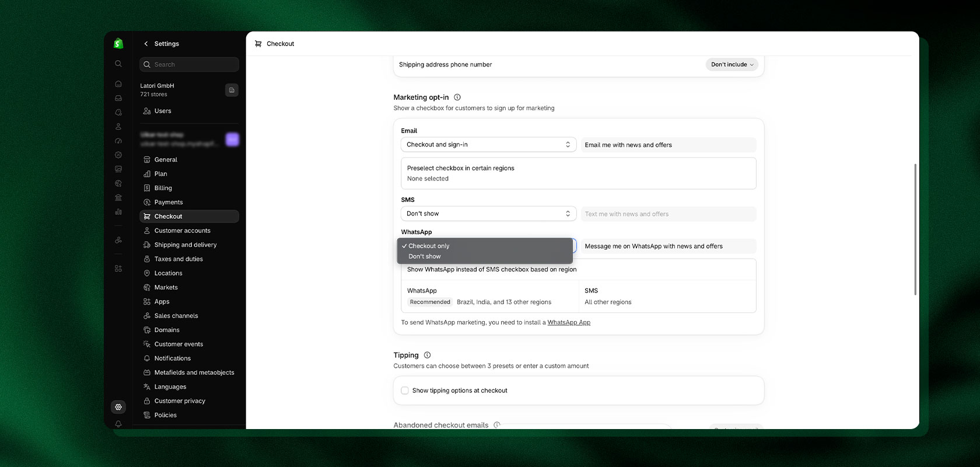Click the Tipping info icon

pos(427,355)
